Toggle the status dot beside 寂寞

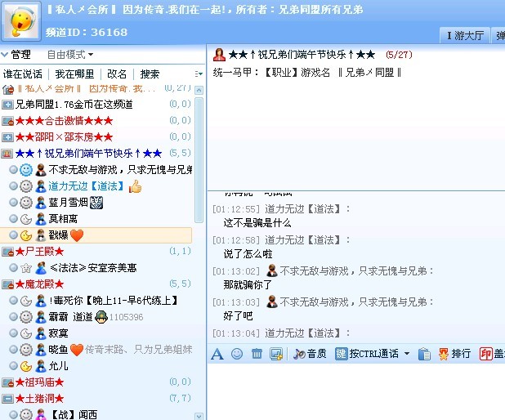pyautogui.click(x=13, y=333)
